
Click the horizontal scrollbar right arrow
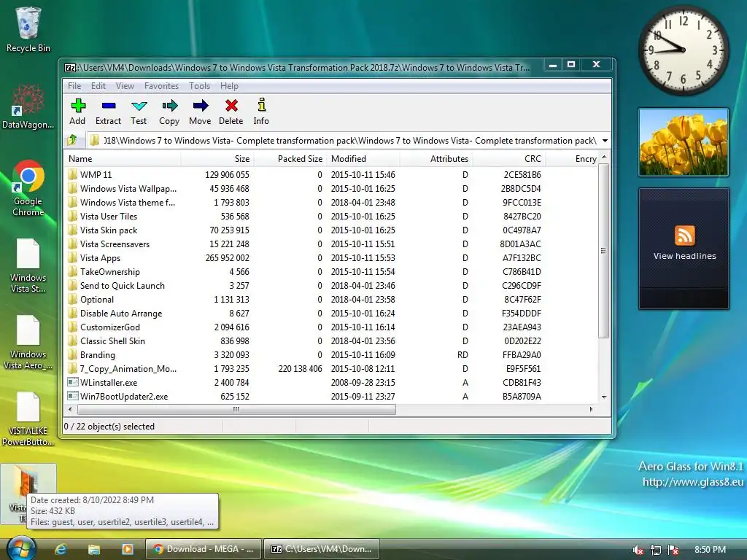(x=591, y=409)
